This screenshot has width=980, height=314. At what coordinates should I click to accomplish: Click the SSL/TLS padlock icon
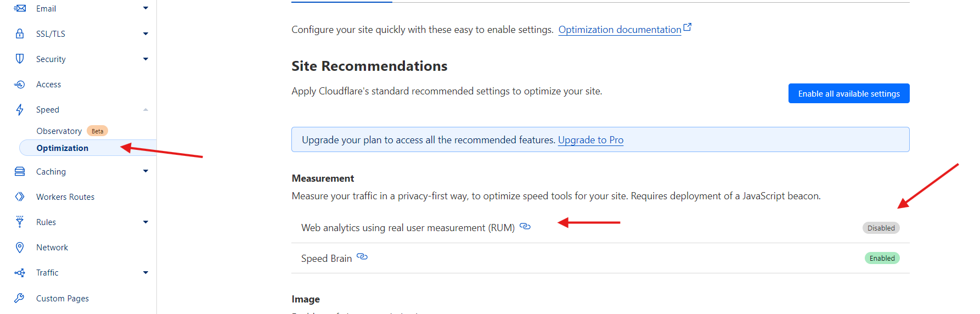click(20, 33)
